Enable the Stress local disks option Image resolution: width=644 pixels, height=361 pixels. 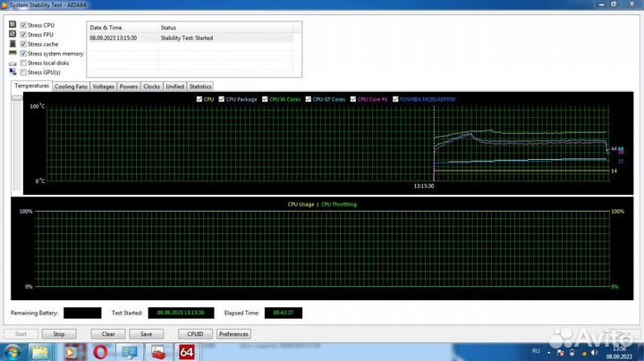(23, 63)
